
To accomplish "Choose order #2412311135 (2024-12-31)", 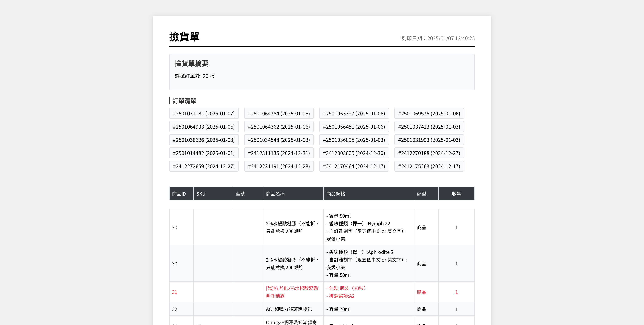I will 279,153.
